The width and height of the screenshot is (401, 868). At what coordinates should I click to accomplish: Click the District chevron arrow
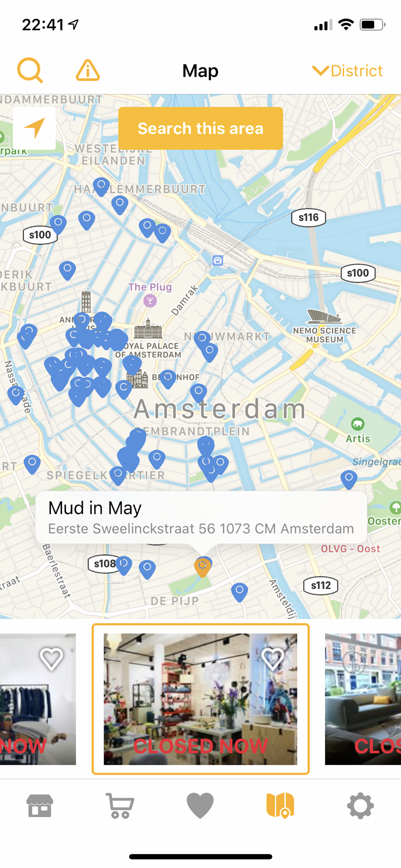point(320,71)
